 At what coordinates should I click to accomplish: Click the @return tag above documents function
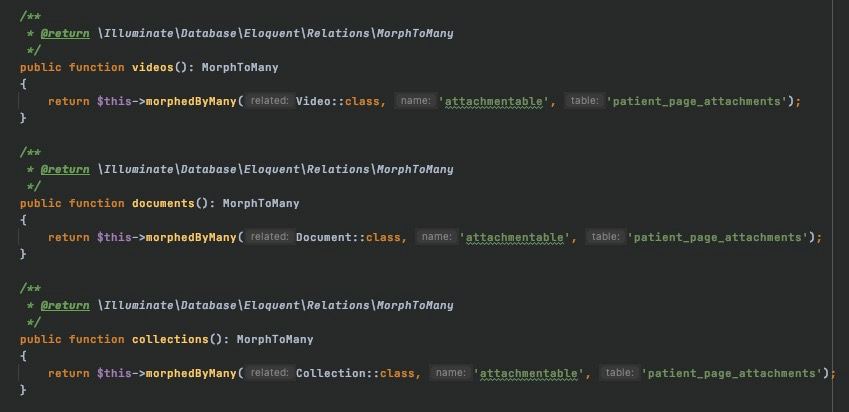pos(65,169)
